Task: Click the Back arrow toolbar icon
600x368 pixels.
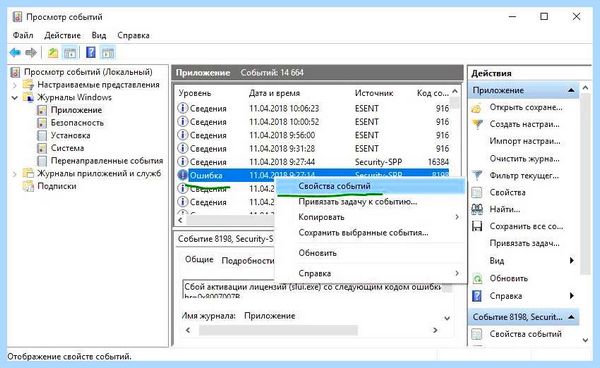Action: (15, 52)
